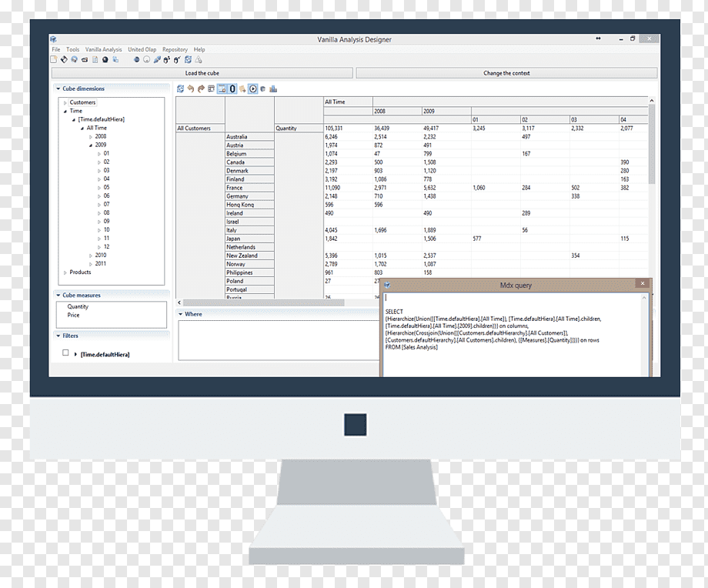Click the 'All Time' column header
This screenshot has height=588, width=708.
click(348, 102)
